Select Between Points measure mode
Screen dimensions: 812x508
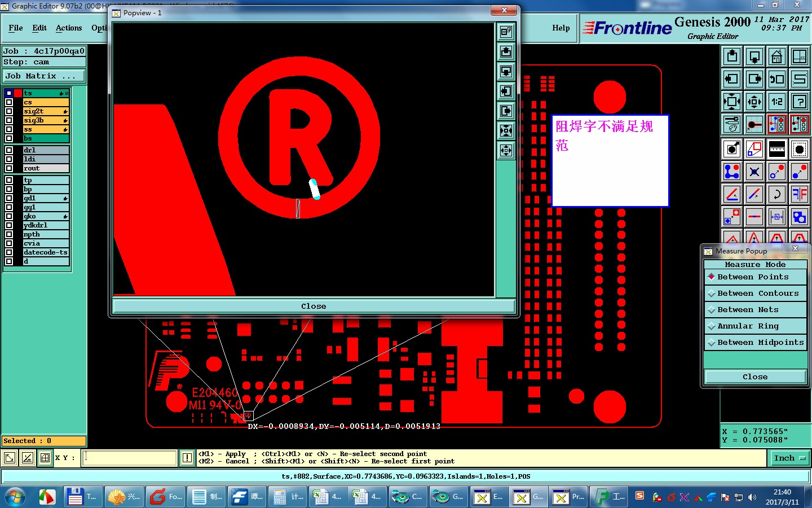pyautogui.click(x=755, y=277)
